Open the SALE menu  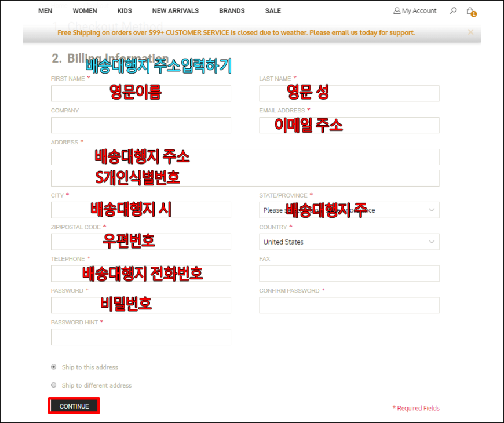(x=273, y=11)
